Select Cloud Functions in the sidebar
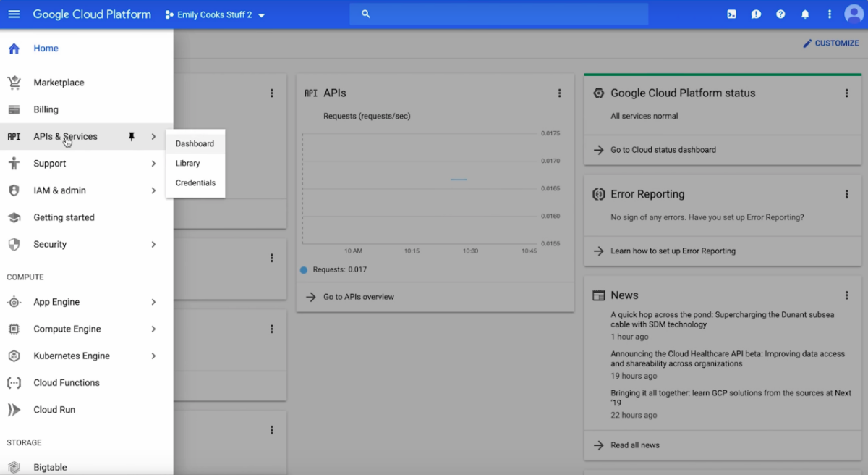868x475 pixels. 66,382
